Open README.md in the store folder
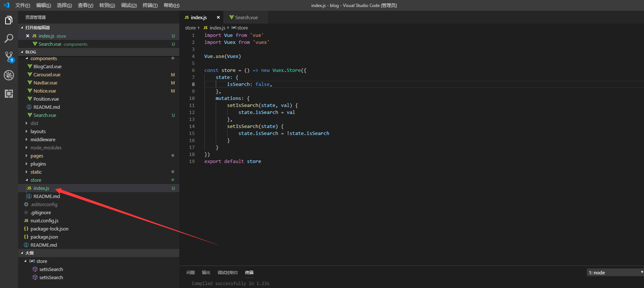 click(99, 196)
